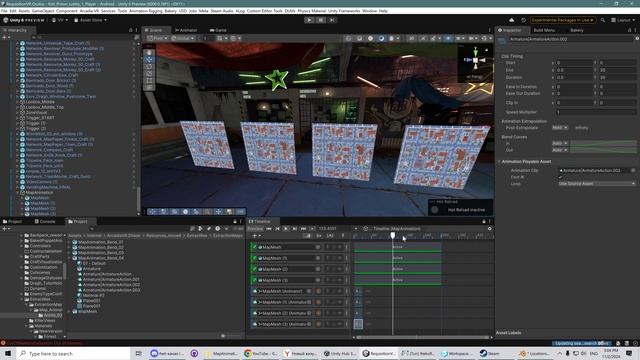Open the Build Menu tab
The image size is (640, 360).
(x=544, y=30)
